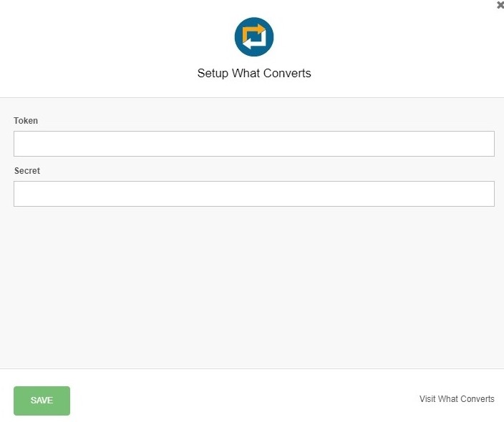Place cursor in the Token box
The image size is (504, 422).
click(x=254, y=144)
